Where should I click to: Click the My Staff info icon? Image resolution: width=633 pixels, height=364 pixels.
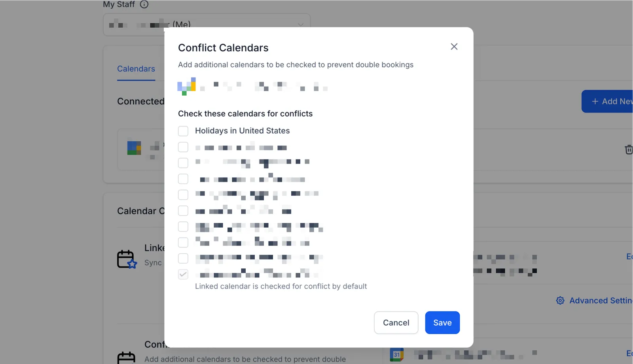coord(144,4)
